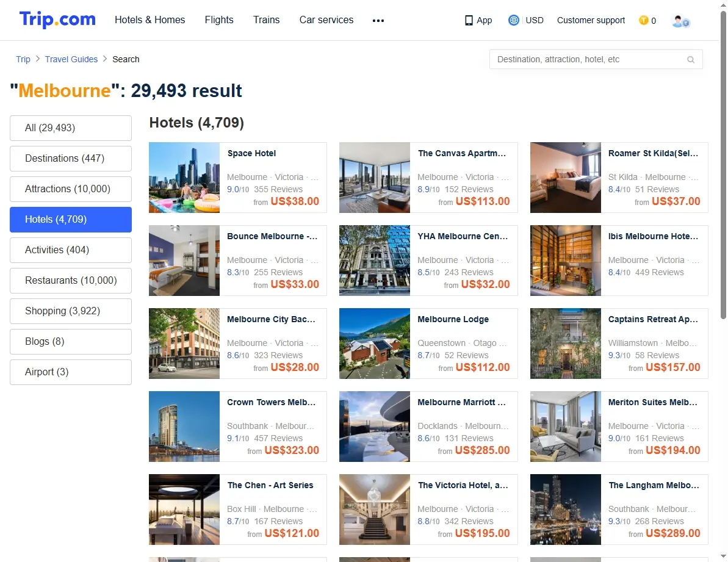
Task: Open Melbourne City Backpackers thumbnail
Action: (184, 344)
